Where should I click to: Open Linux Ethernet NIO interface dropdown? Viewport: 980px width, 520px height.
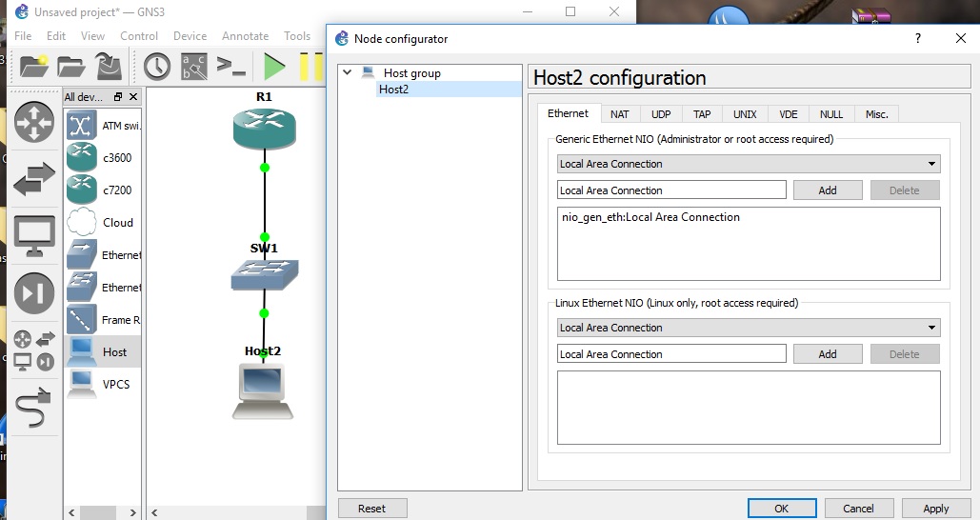(x=749, y=328)
